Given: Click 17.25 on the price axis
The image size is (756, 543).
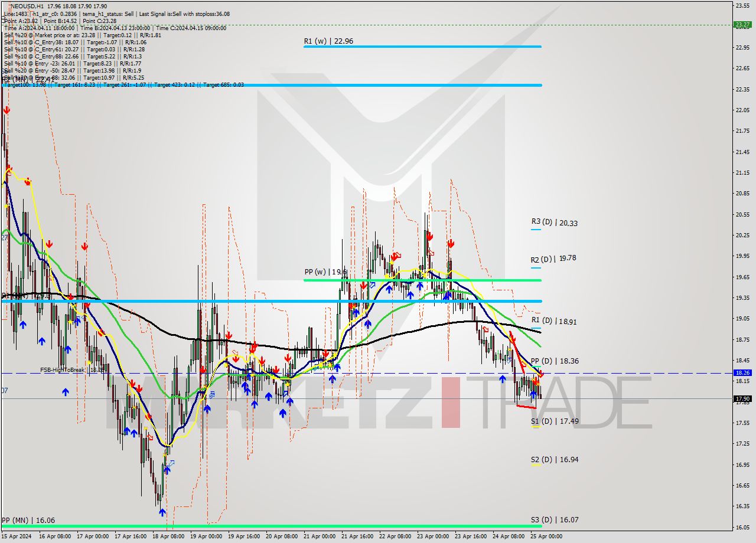Looking at the screenshot, I should tap(742, 444).
